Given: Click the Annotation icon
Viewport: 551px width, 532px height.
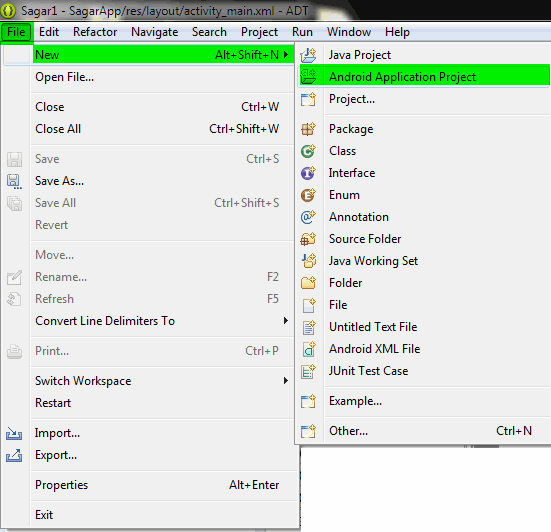Looking at the screenshot, I should coord(308,217).
